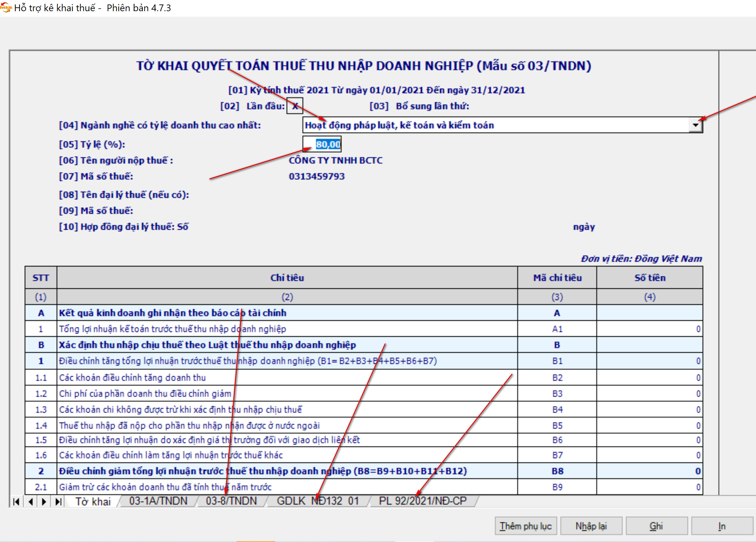This screenshot has height=542, width=756.
Task: Save using the Ghi button
Action: [656, 526]
